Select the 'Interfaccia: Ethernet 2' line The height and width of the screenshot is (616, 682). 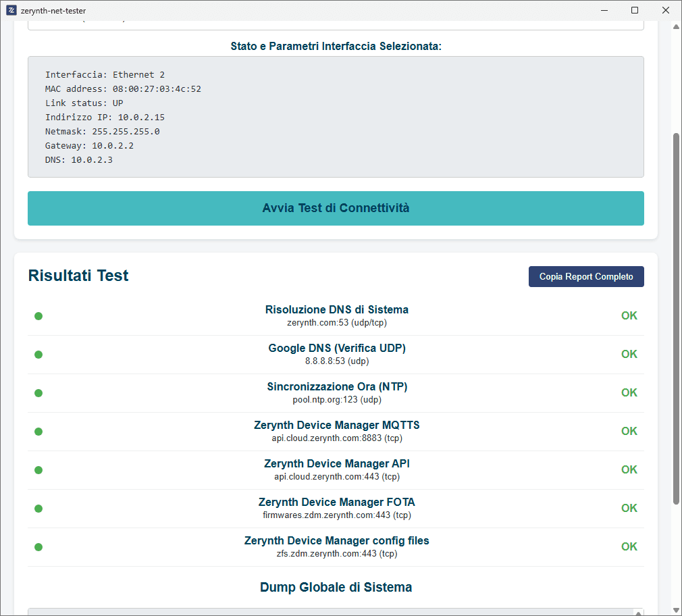pyautogui.click(x=105, y=75)
